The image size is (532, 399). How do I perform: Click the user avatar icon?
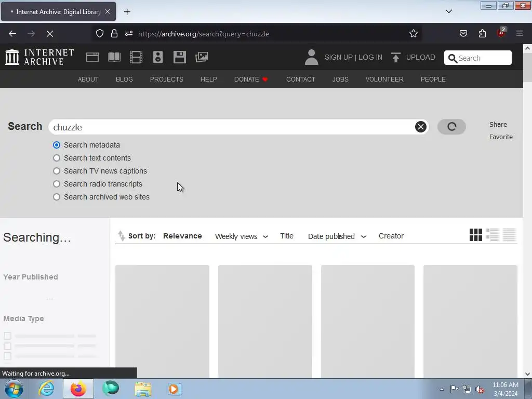click(x=312, y=57)
